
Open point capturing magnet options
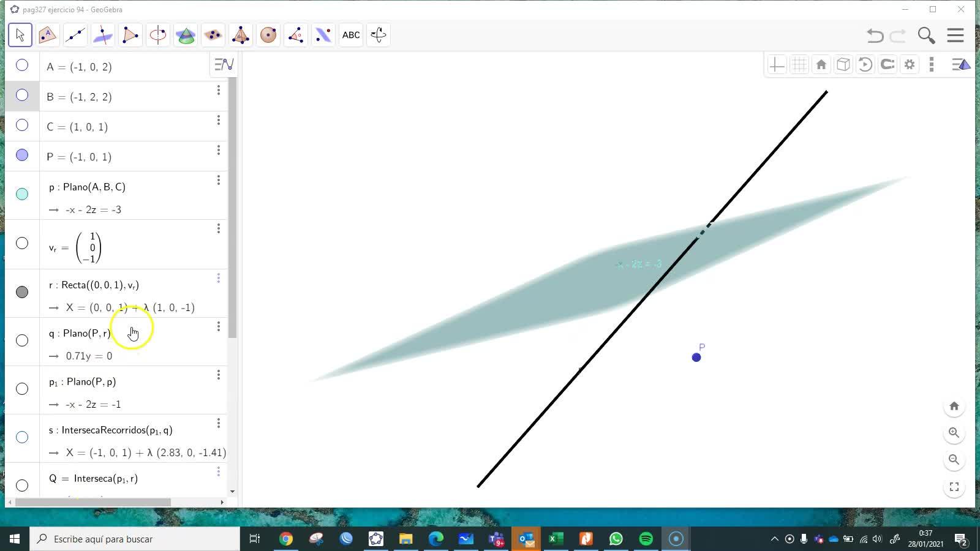(x=888, y=65)
